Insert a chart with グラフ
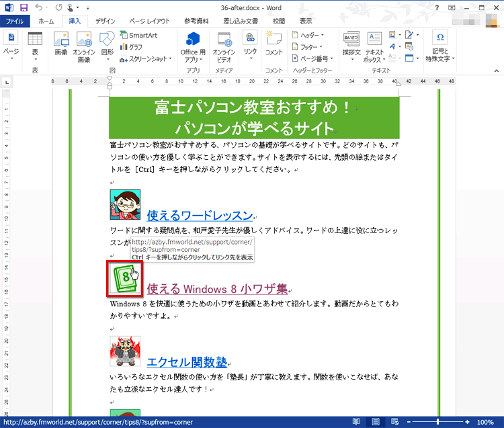Viewport: 504px width, 428px height. [131, 47]
